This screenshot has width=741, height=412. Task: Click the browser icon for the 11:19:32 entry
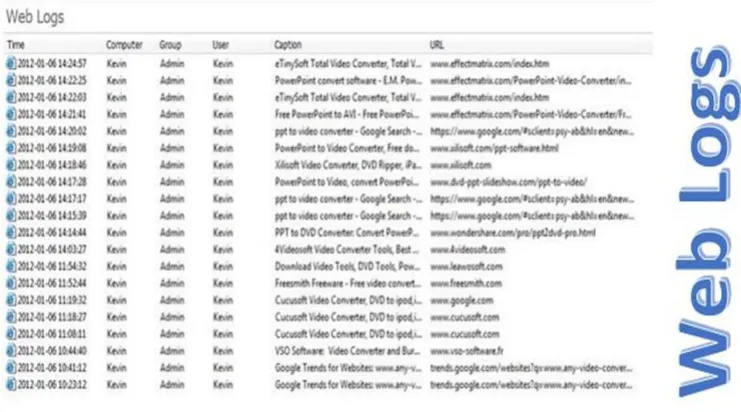(11, 300)
